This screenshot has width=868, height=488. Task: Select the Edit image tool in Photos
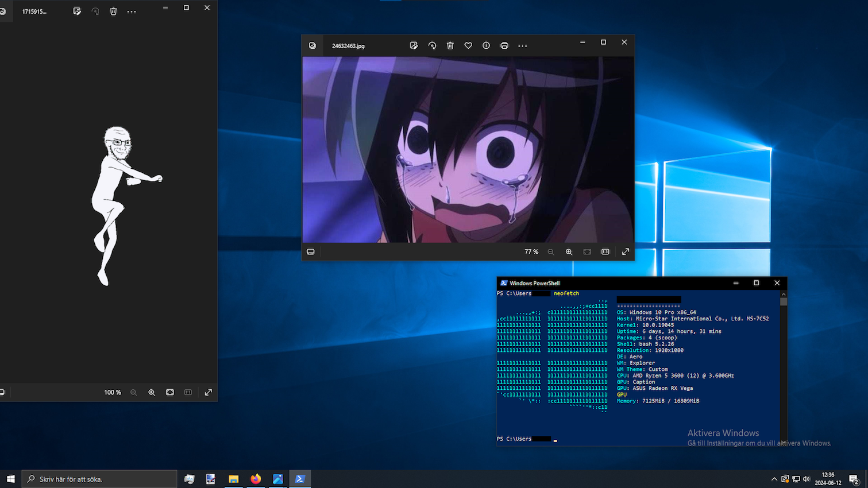click(x=414, y=45)
